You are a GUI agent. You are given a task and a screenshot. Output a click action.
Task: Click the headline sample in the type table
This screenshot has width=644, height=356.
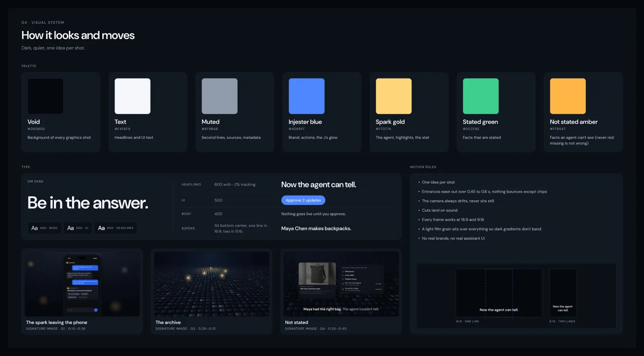(319, 185)
